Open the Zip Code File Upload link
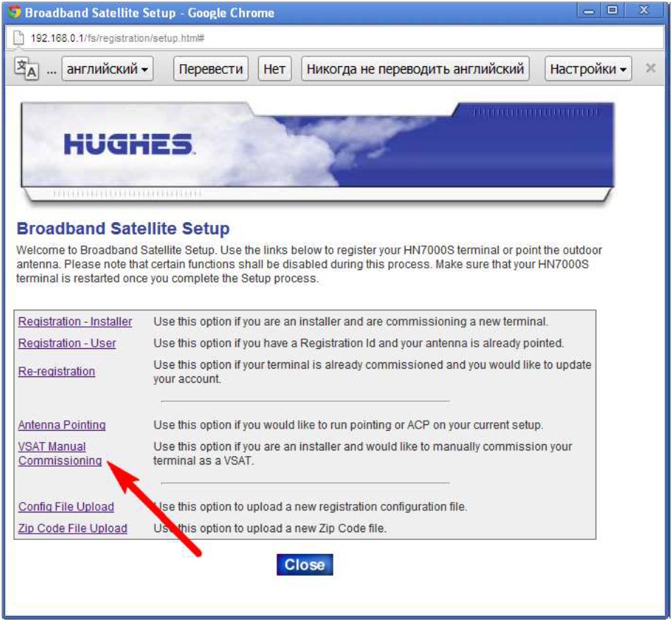 [73, 529]
